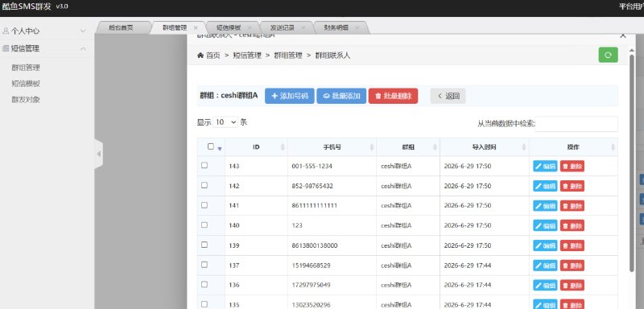This screenshot has height=309, width=644.
Task: Open 短信模板 in the sidebar
Action: click(x=26, y=84)
